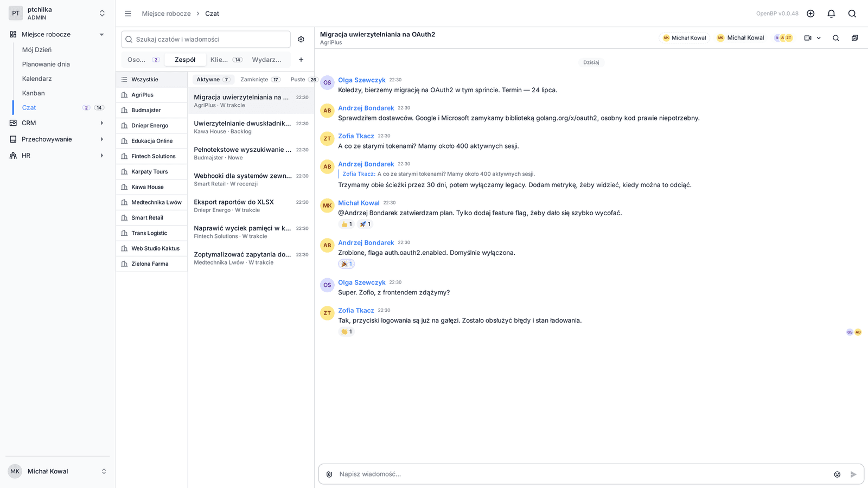Image resolution: width=868 pixels, height=488 pixels.
Task: Click the rocket reaction on Michał Kowal's message
Action: (x=365, y=224)
